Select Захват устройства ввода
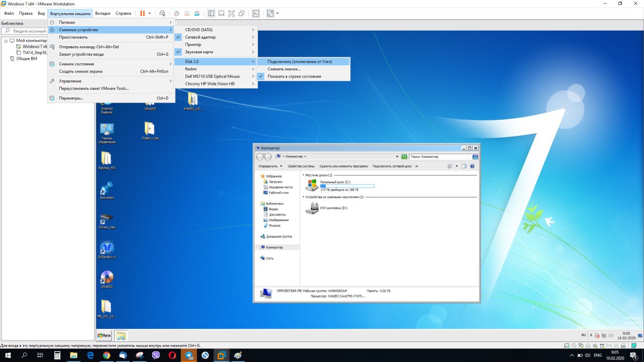Screen dimensions: 644x362 coord(111,54)
